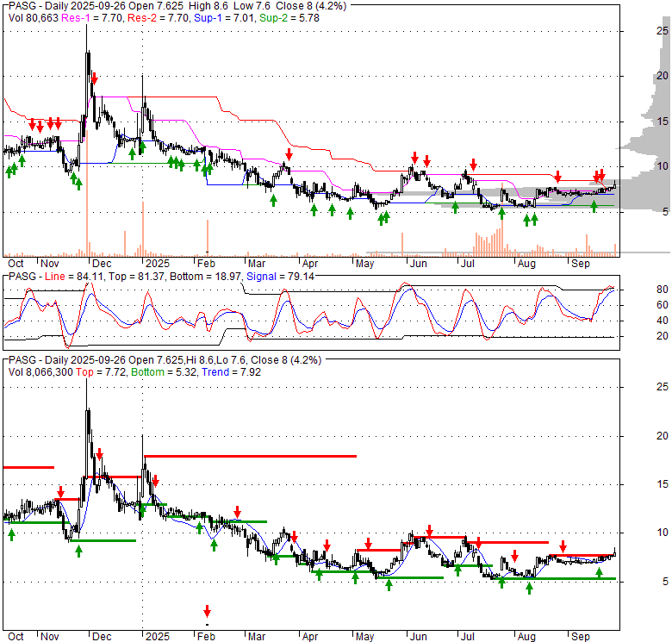This screenshot has height=642, width=672.
Task: Click the 5 price label on bottom chart axis
Action: coord(665,582)
